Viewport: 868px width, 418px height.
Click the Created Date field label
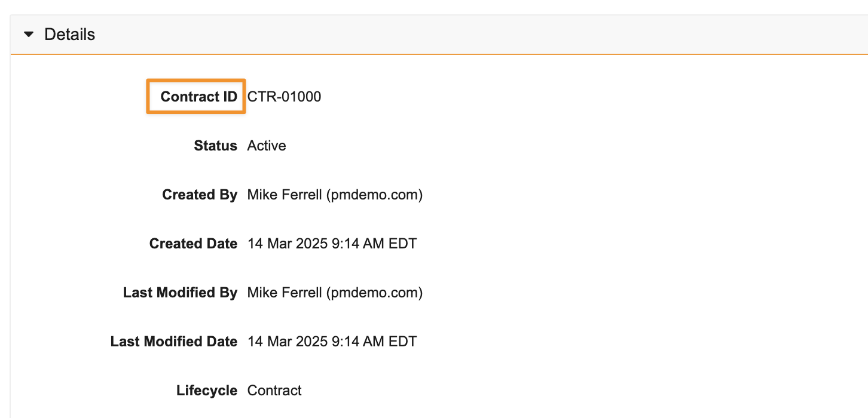[x=193, y=244]
